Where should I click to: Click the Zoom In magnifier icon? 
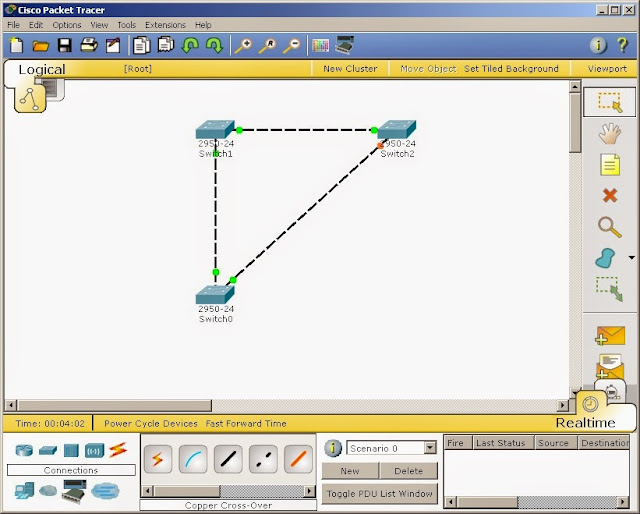[244, 45]
